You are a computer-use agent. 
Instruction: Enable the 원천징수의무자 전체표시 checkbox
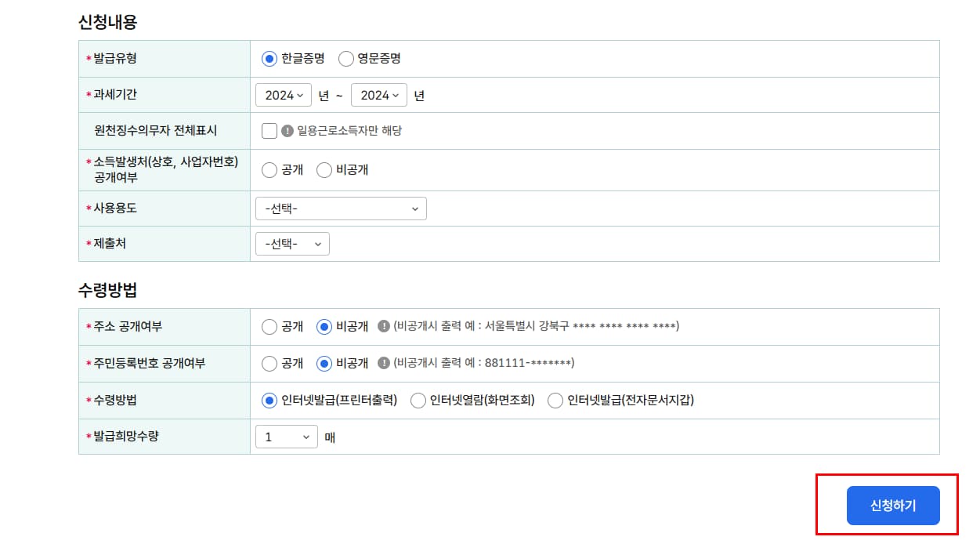tap(269, 130)
